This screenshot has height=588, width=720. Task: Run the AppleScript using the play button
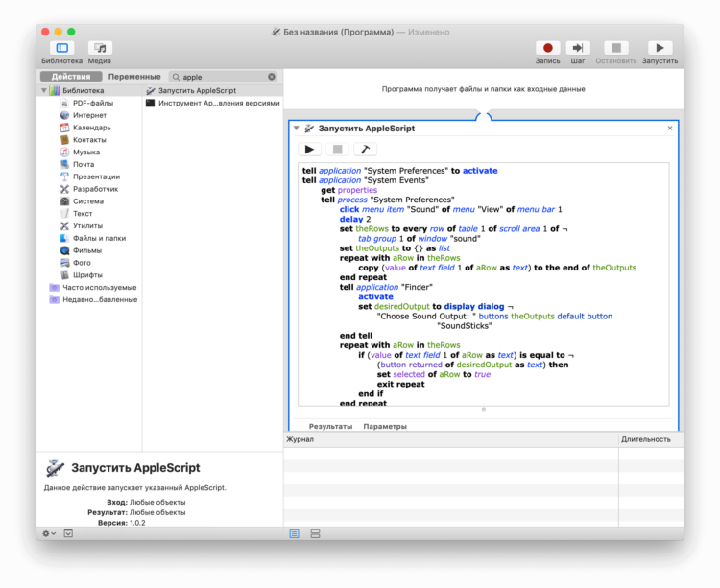pos(309,149)
